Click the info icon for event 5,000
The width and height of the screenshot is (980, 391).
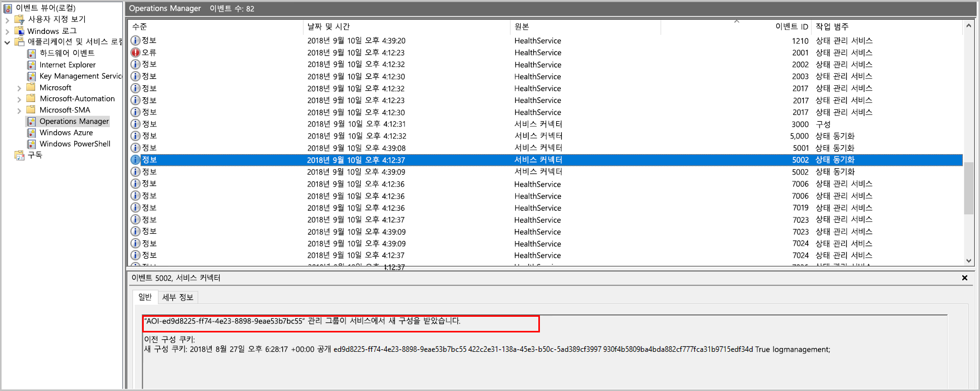coord(135,136)
